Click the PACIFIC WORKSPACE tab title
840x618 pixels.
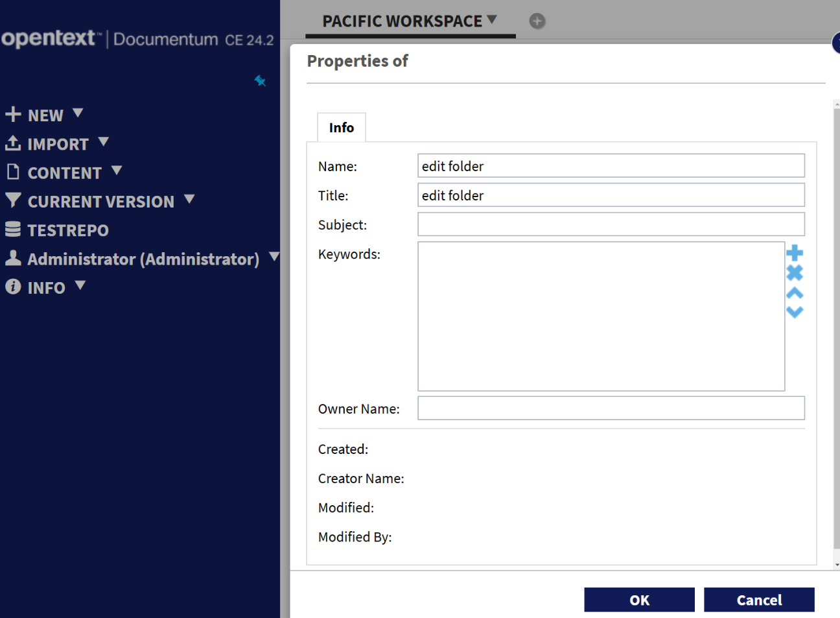(402, 21)
